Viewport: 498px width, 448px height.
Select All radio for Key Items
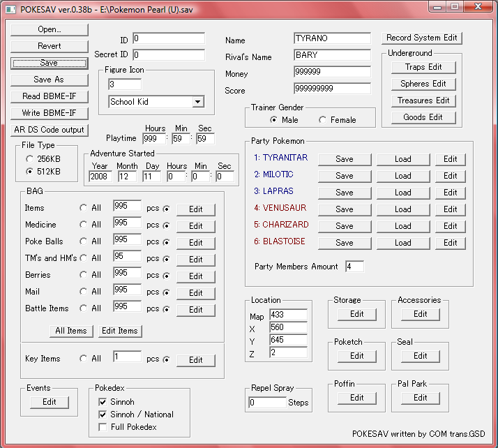pos(83,359)
